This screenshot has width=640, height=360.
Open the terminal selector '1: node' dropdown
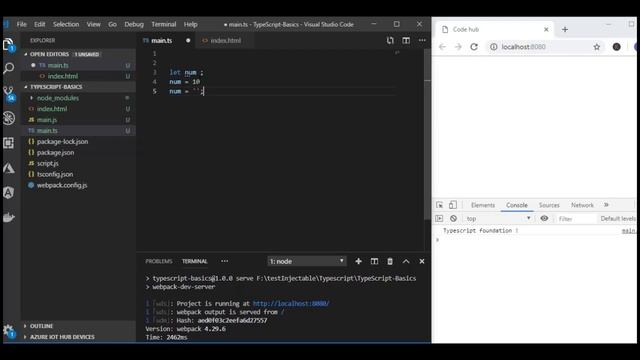(307, 261)
